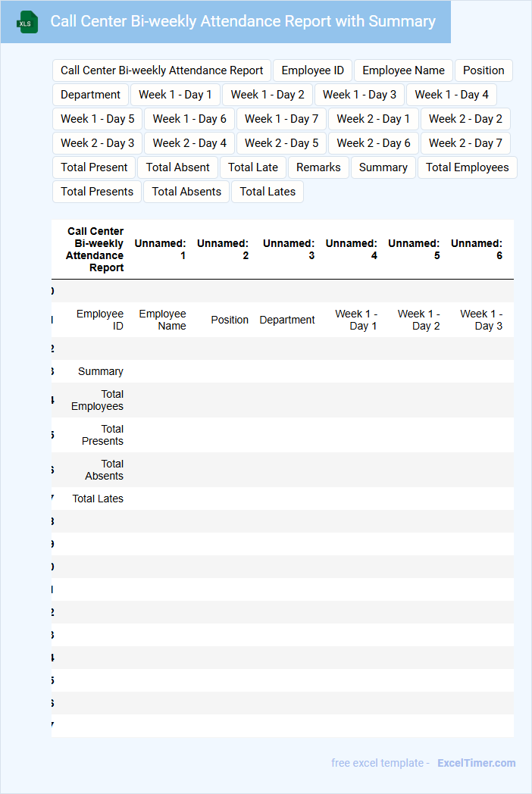Click the 'Week 2 - Day 2' tag

(465, 119)
